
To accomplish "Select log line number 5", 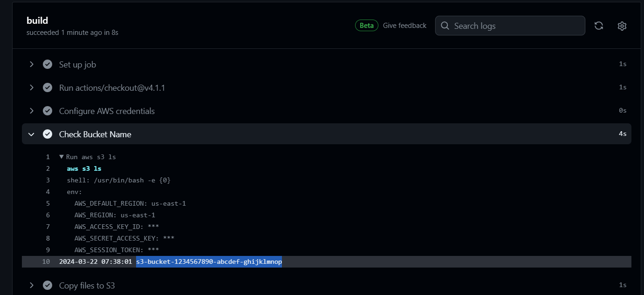I will pyautogui.click(x=48, y=203).
